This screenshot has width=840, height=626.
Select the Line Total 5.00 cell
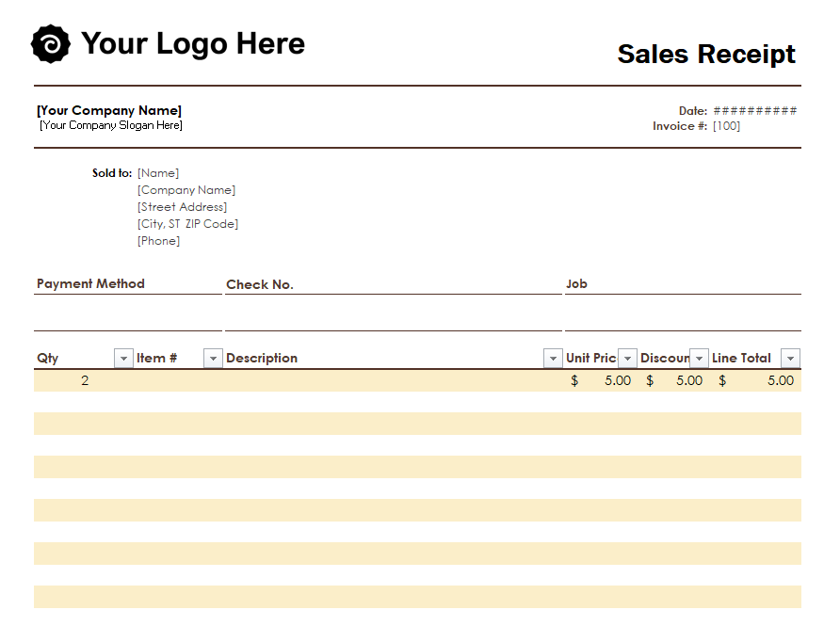tap(756, 380)
